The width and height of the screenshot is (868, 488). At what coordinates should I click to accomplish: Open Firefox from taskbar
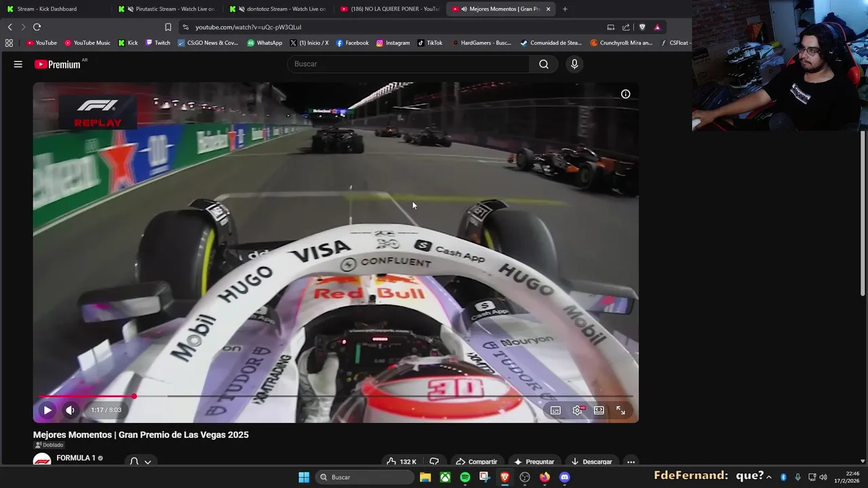[545, 477]
